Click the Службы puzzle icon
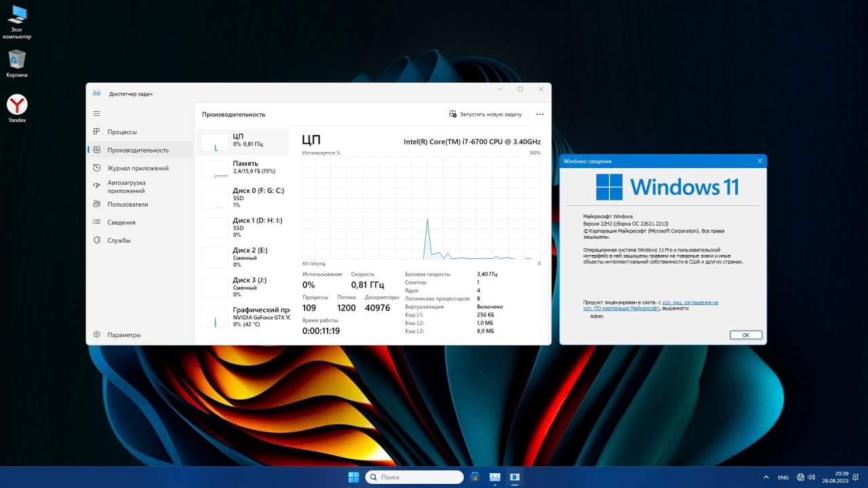The width and height of the screenshot is (868, 488). pyautogui.click(x=97, y=240)
